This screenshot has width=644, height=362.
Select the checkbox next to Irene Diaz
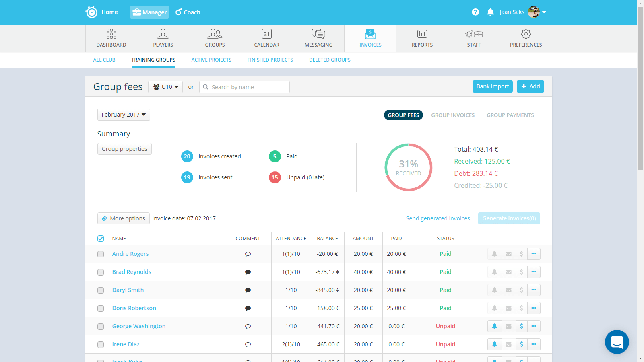[101, 345]
